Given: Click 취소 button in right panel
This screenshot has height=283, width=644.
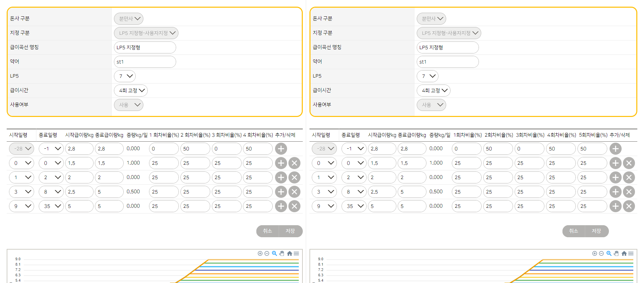Looking at the screenshot, I should [573, 231].
